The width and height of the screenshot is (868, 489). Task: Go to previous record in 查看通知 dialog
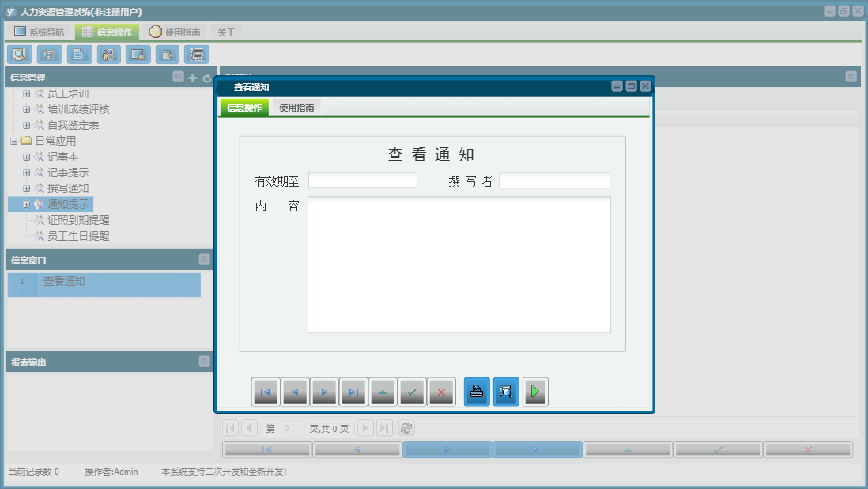295,392
